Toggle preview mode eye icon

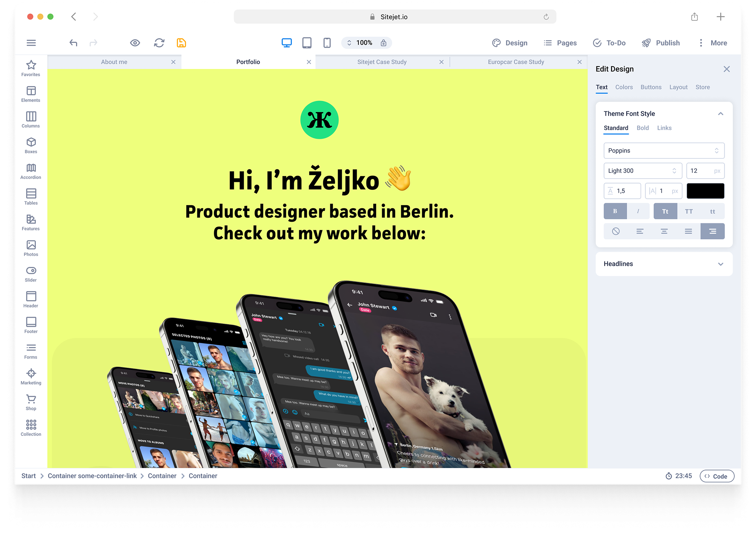pyautogui.click(x=135, y=43)
